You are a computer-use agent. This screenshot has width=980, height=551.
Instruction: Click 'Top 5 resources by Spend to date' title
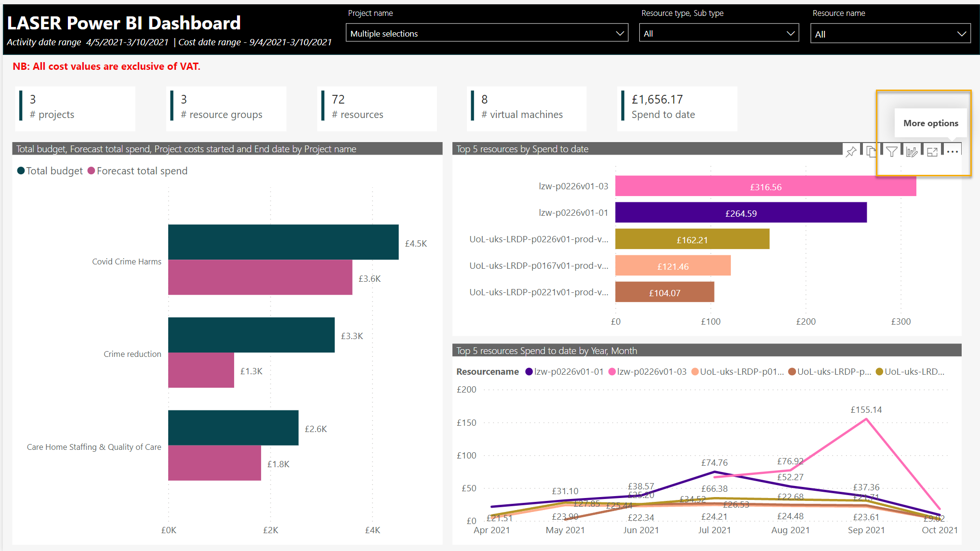(522, 149)
